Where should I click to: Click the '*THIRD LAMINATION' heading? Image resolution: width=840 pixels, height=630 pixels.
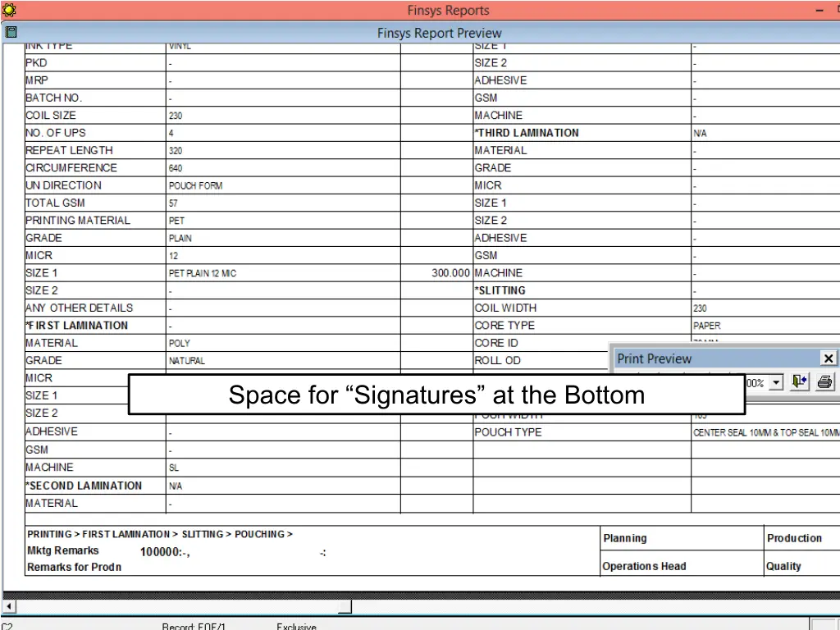click(x=527, y=133)
